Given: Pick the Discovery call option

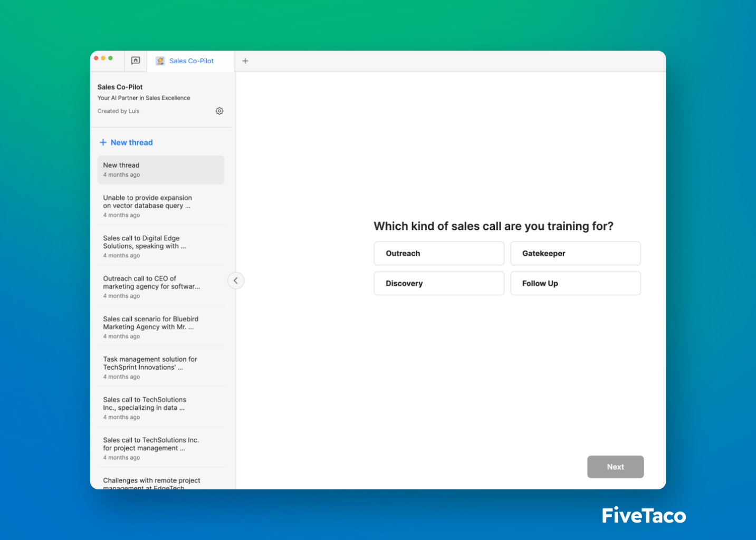Looking at the screenshot, I should coord(439,283).
